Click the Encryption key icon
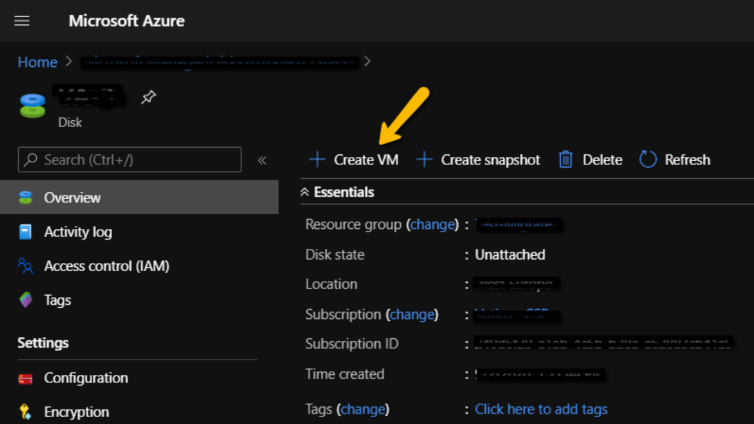Viewport: 754px width, 424px height. (x=25, y=412)
